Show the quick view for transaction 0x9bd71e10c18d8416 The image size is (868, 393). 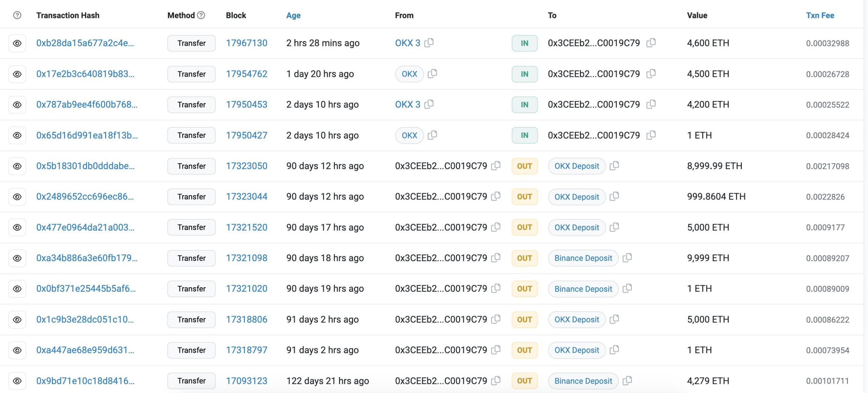pos(17,381)
